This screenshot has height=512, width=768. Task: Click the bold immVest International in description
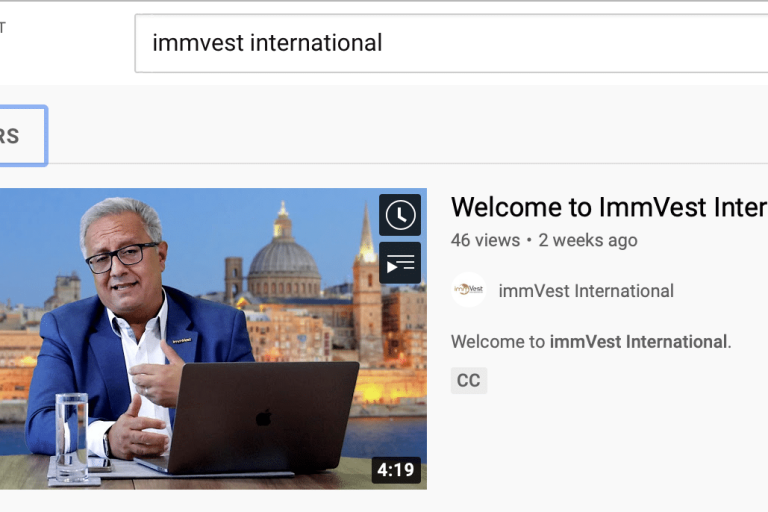pyautogui.click(x=638, y=341)
